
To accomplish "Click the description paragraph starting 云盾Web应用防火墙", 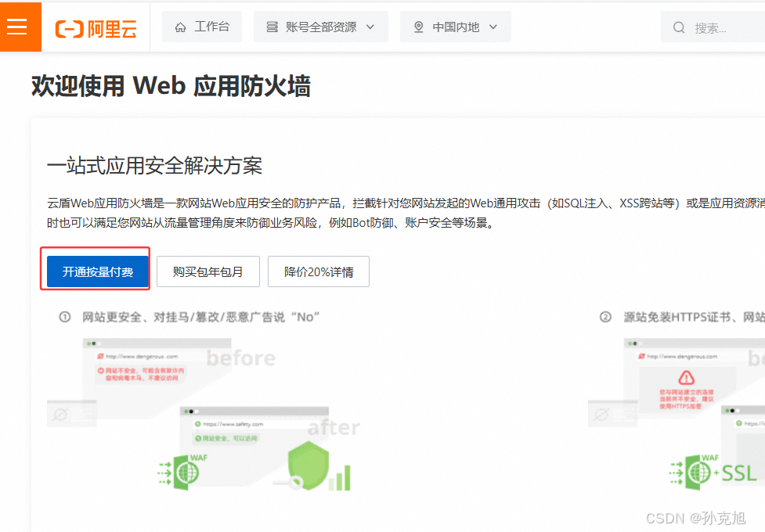I will pos(406,213).
